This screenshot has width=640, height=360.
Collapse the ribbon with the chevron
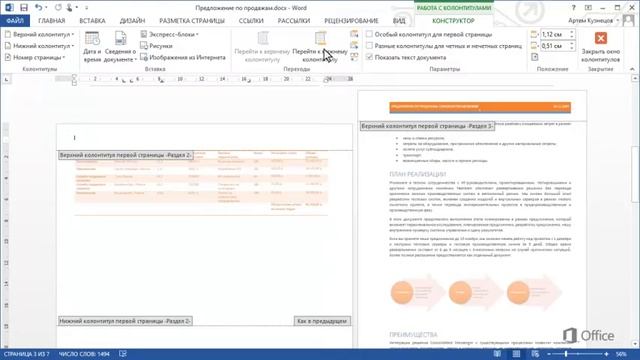click(632, 69)
